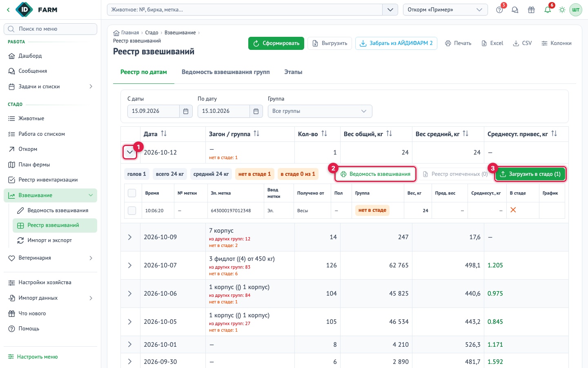Tick the select-all checkbox in detail header

(x=132, y=193)
